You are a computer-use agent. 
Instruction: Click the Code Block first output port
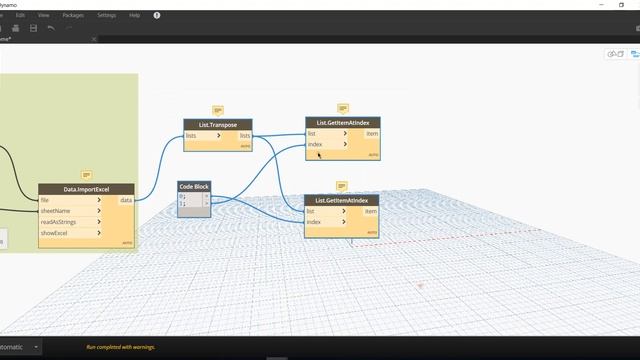207,196
